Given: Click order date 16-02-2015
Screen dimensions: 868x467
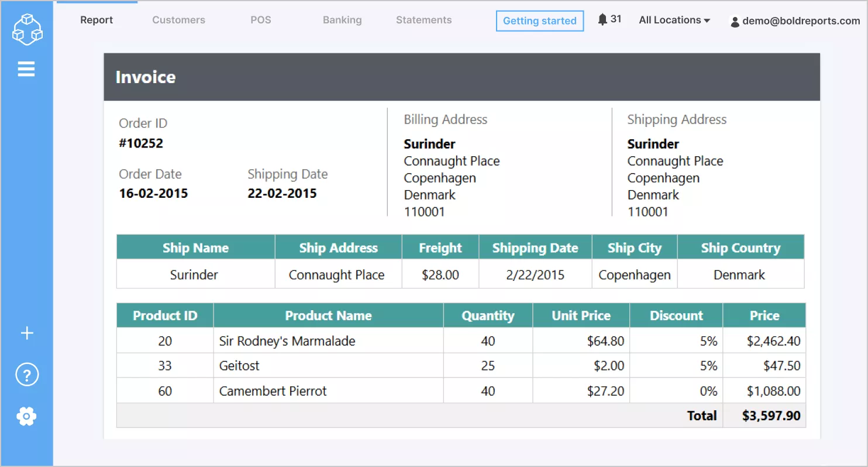Looking at the screenshot, I should 153,194.
